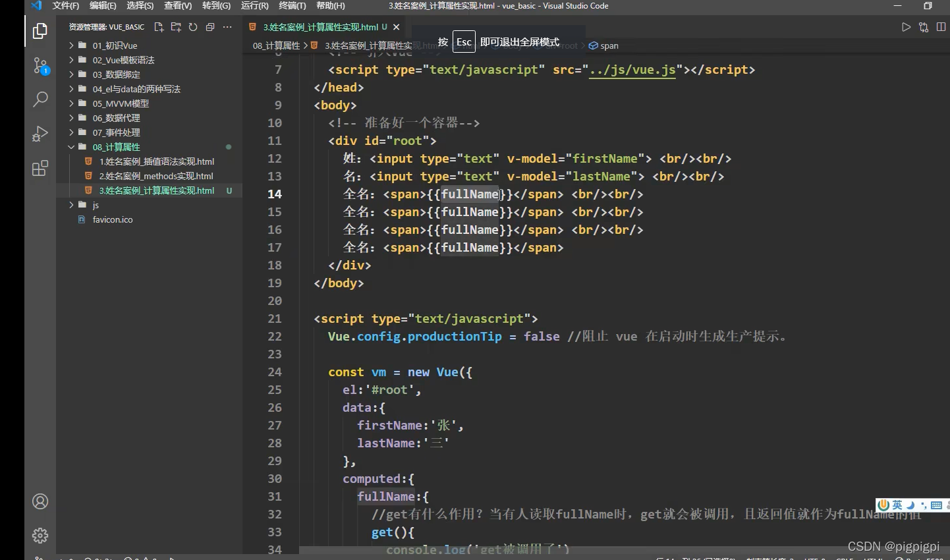Screen dimensions: 950x560
Task: Follow the ../js/vue.js link on line 7
Action: [632, 70]
